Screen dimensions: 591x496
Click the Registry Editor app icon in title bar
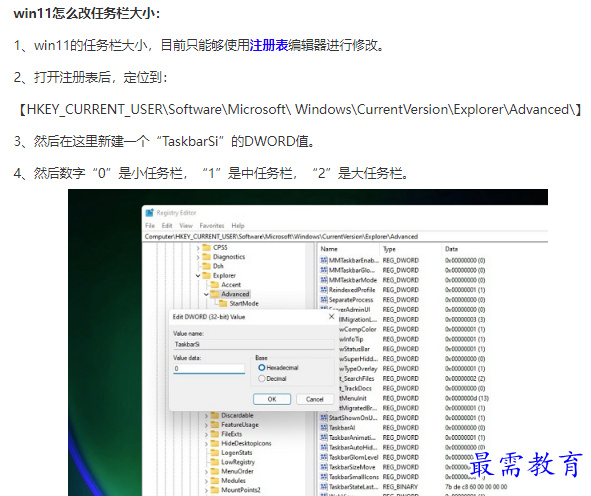click(150, 213)
